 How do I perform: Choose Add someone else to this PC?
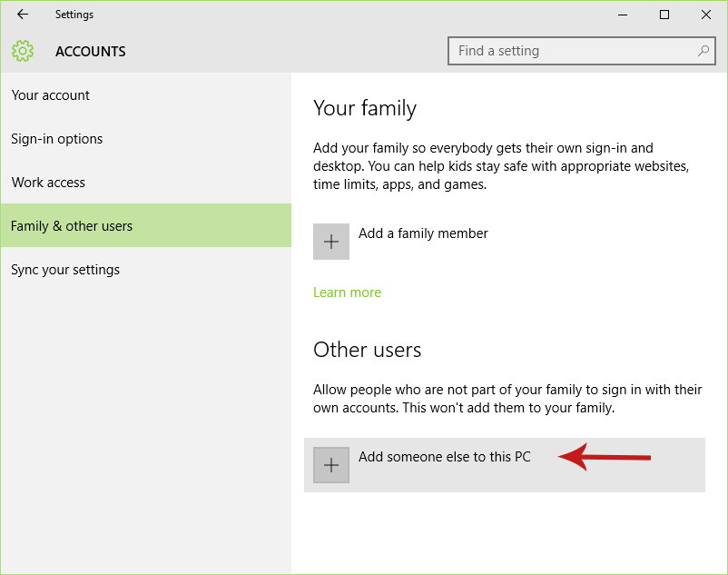pos(444,457)
